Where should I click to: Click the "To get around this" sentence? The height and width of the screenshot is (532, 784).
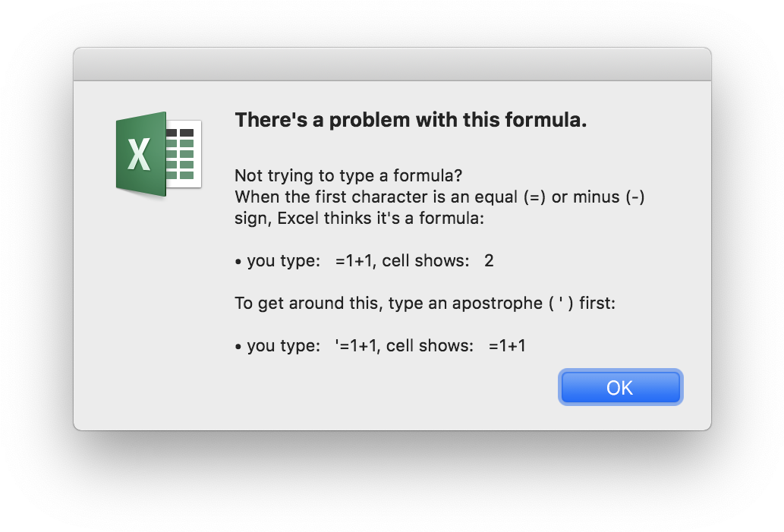point(425,303)
